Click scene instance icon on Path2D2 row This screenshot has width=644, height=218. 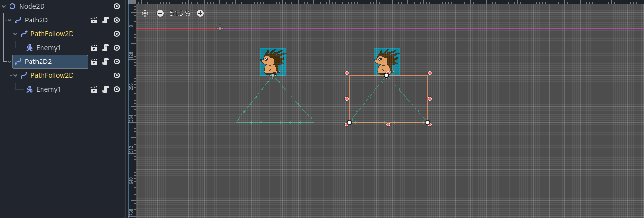tap(94, 62)
